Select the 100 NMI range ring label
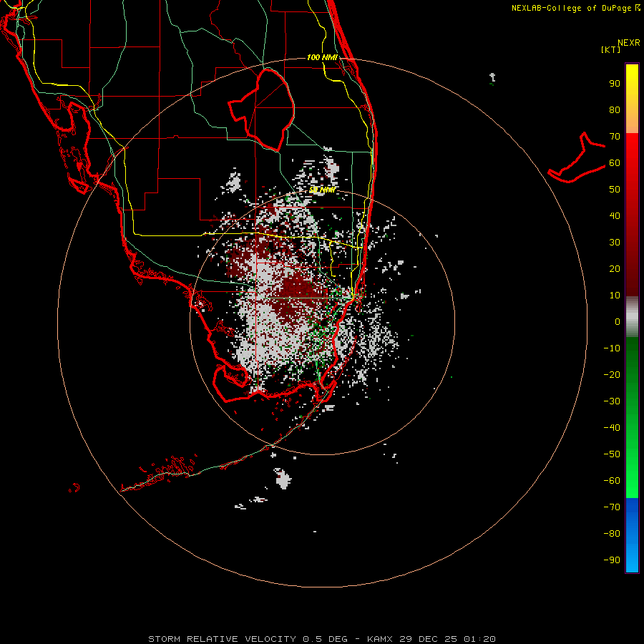The height and width of the screenshot is (644, 644). (x=322, y=57)
